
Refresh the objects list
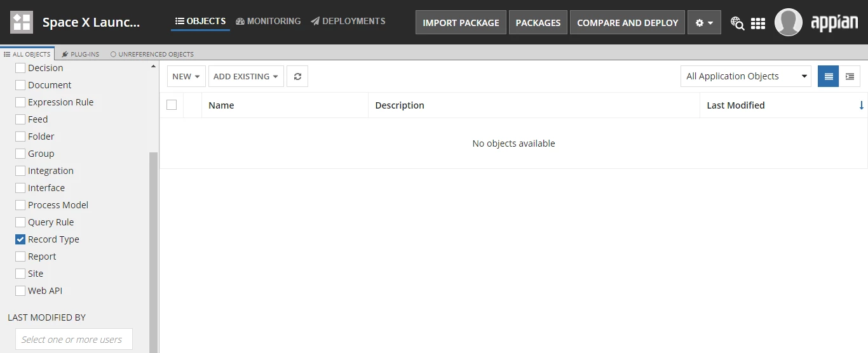coord(297,76)
